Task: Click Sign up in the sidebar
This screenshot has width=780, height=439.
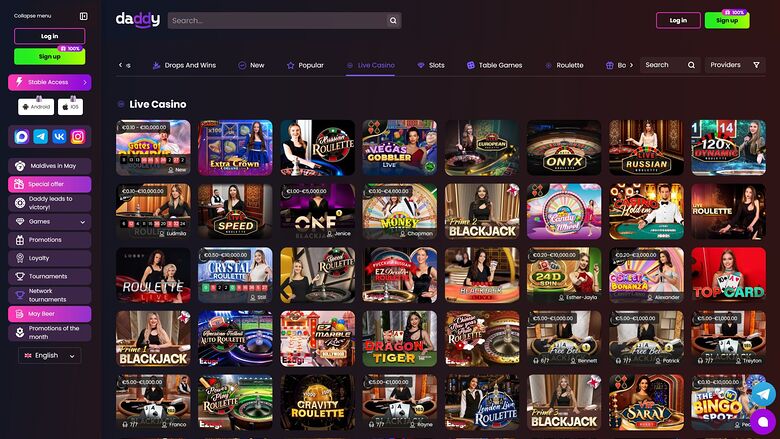Action: [x=50, y=57]
